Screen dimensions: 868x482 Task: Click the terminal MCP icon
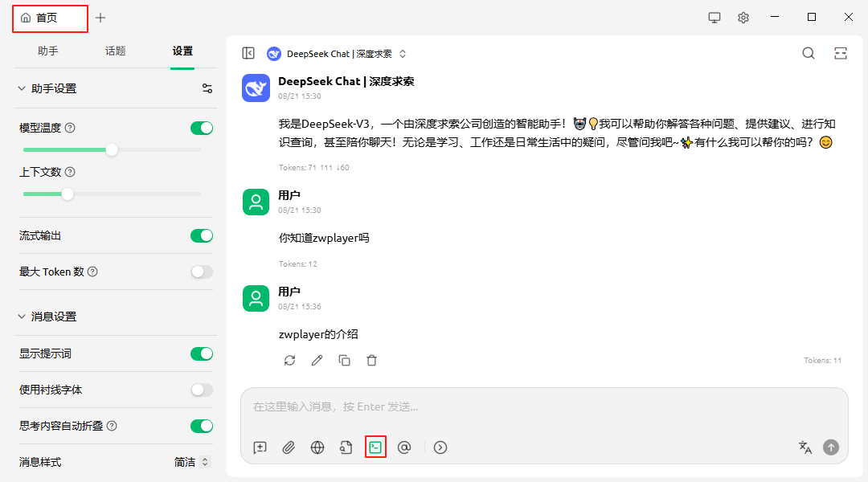point(375,447)
